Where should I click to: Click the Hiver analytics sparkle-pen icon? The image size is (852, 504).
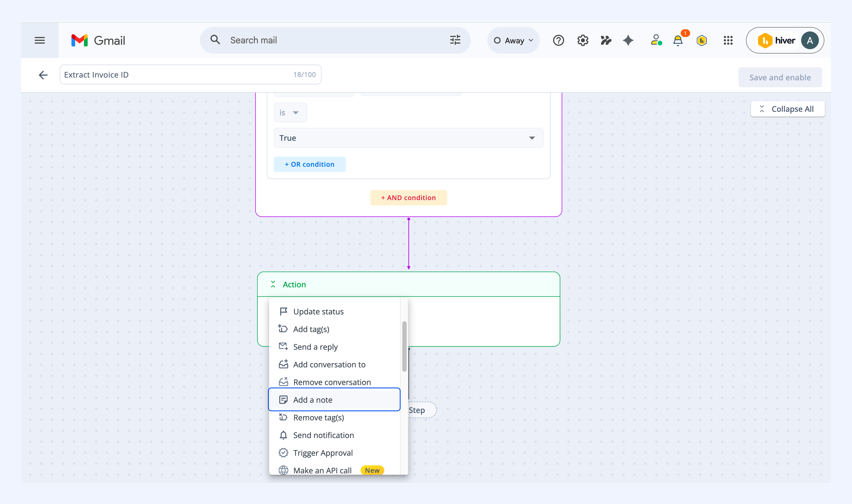pyautogui.click(x=606, y=40)
